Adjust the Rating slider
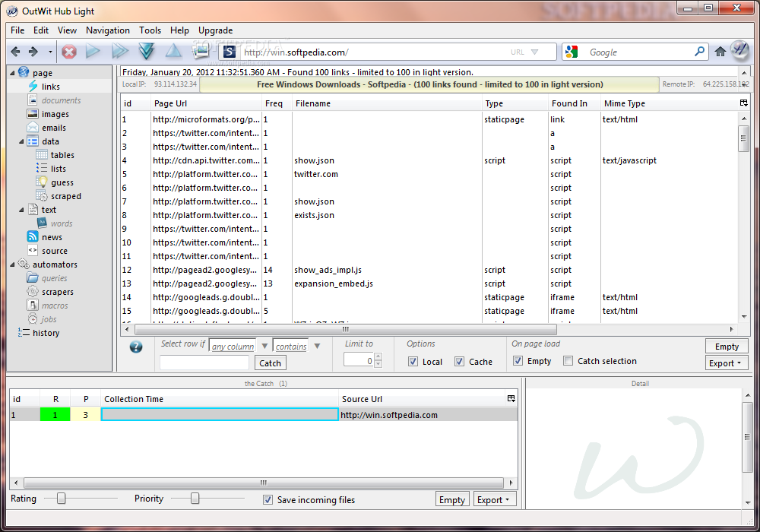The width and height of the screenshot is (760, 532). [61, 498]
